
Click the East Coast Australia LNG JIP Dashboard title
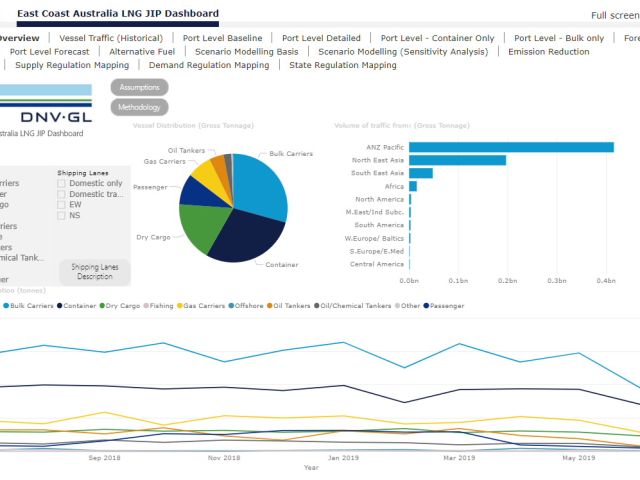click(118, 13)
